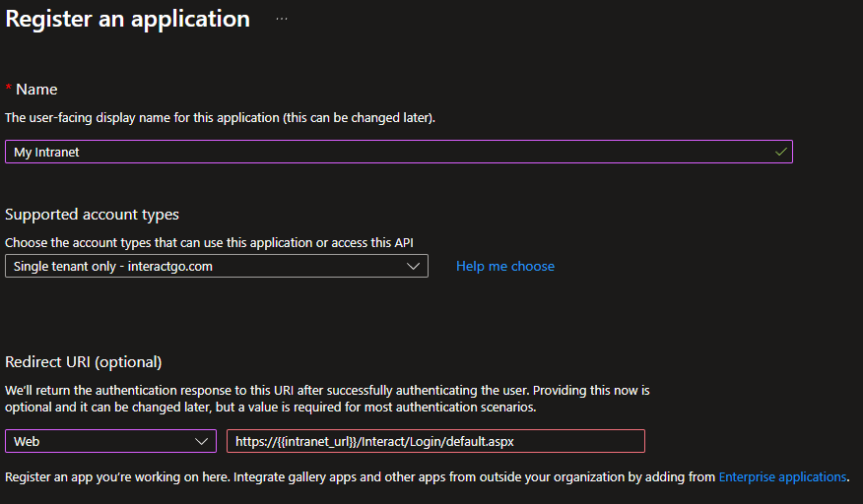
Task: Click text 'The user-facing display name for this application'
Action: [x=143, y=118]
